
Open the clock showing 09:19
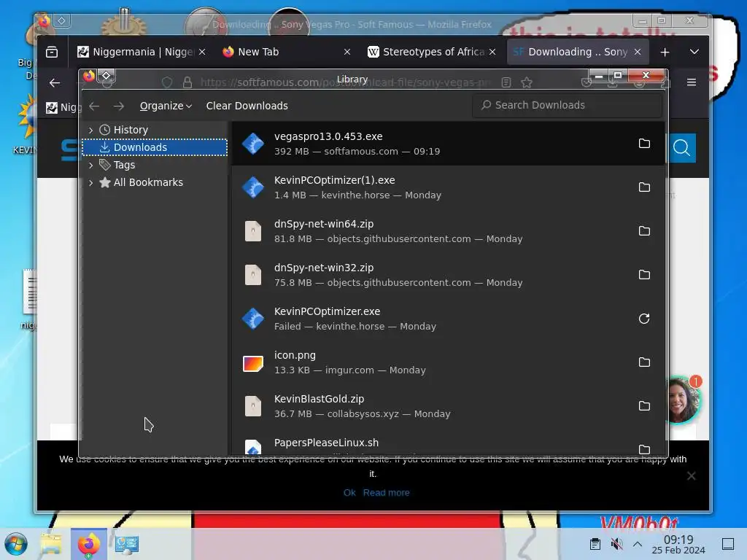point(678,544)
